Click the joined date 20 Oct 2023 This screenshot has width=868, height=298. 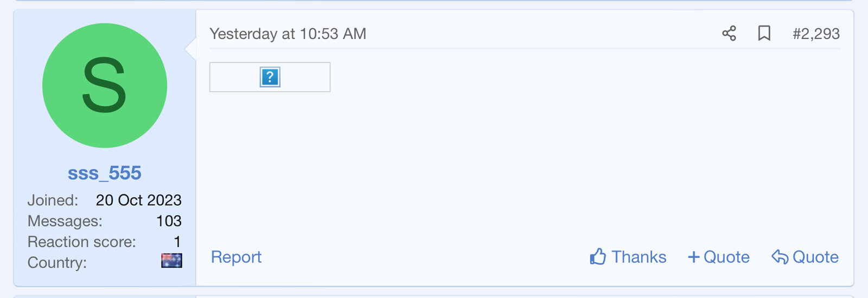pos(138,200)
